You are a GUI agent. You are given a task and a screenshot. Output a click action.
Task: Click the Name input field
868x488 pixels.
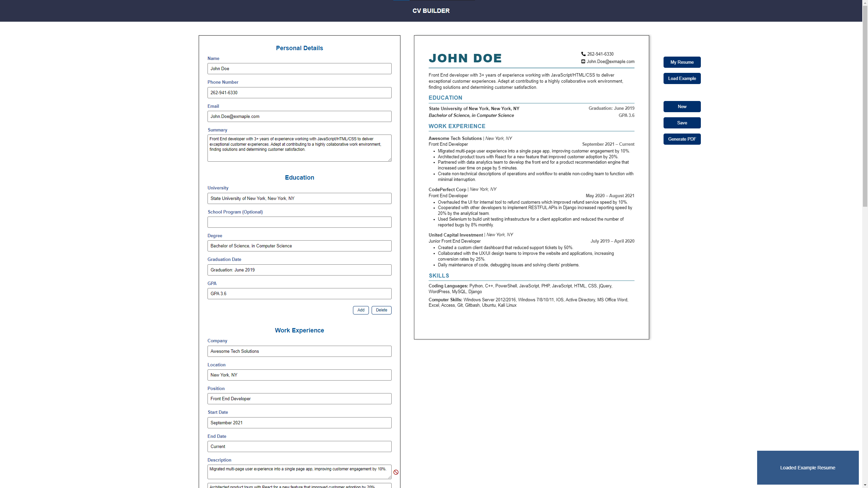coord(299,68)
